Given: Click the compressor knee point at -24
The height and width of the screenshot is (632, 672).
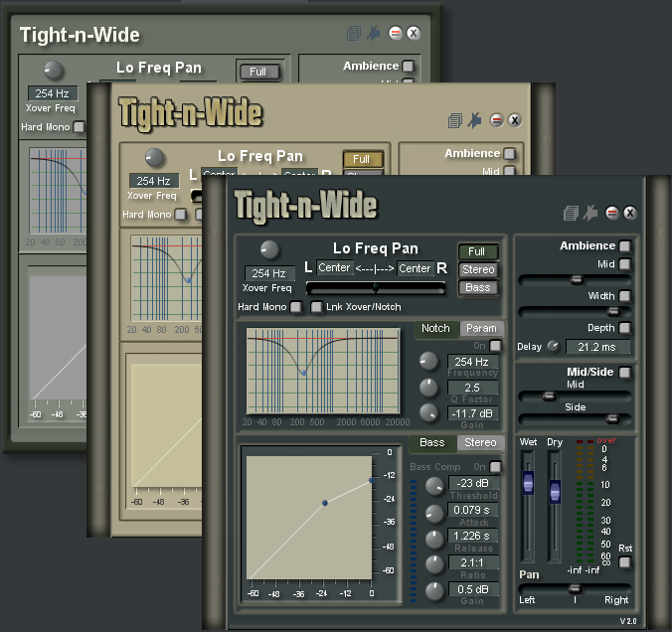Looking at the screenshot, I should coord(325,503).
